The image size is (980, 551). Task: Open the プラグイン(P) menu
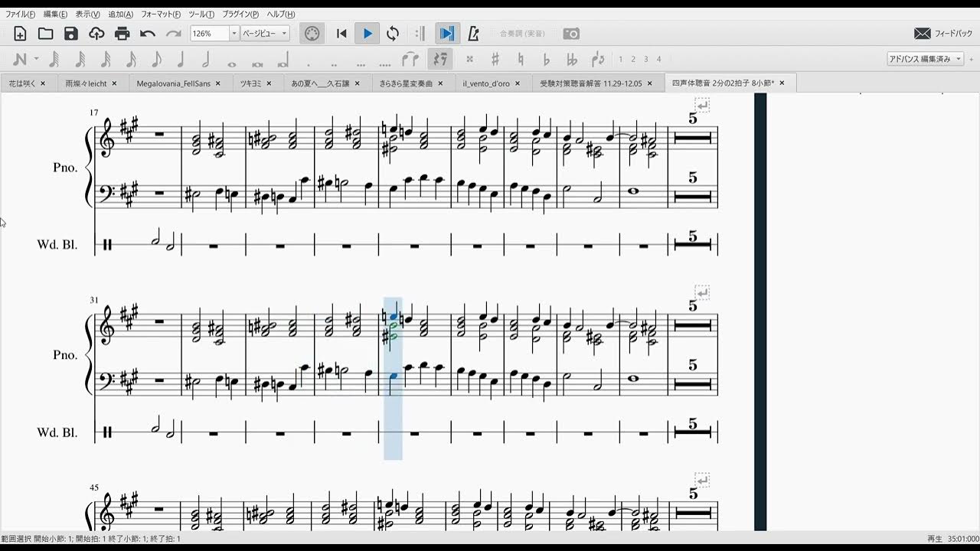tap(240, 15)
